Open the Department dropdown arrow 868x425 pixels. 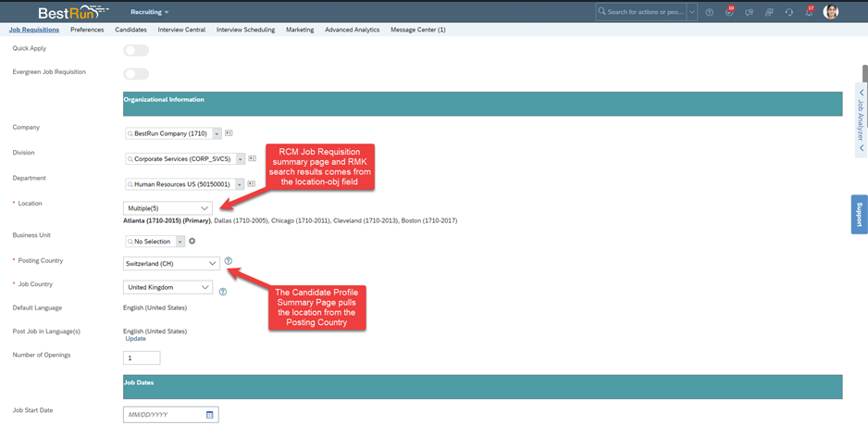tap(239, 184)
